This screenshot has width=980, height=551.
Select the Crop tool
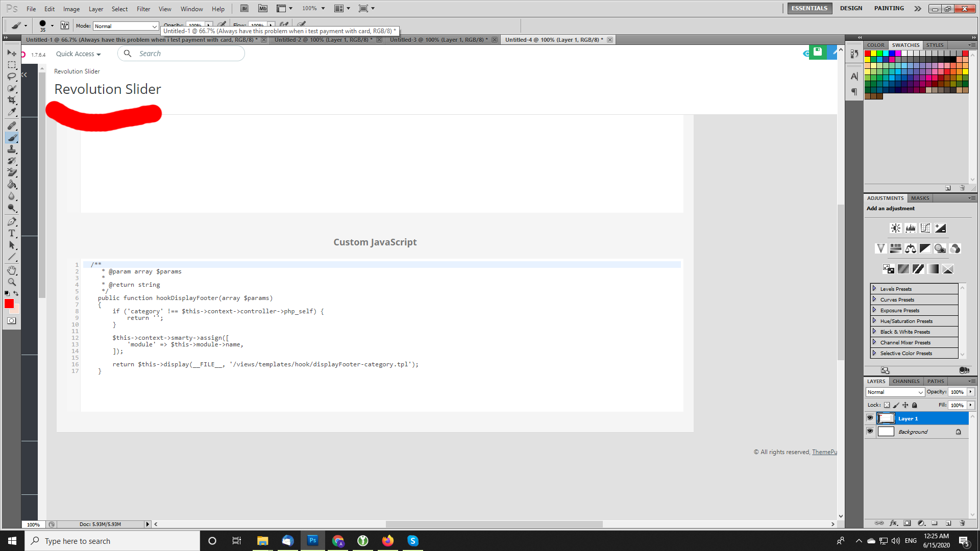[12, 100]
